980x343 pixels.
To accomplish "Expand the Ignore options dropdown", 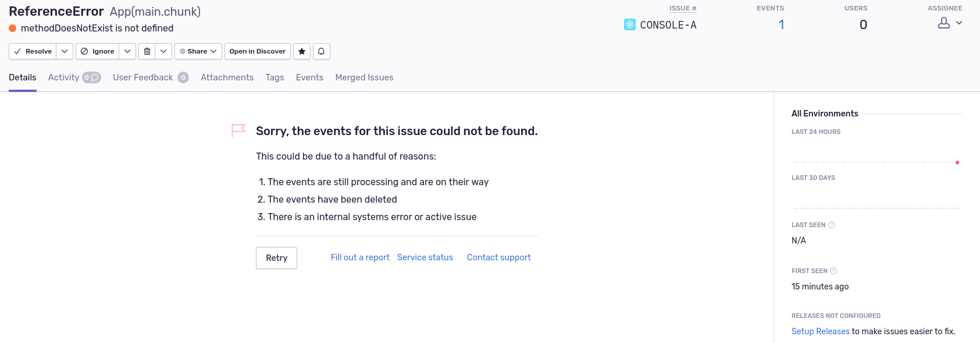I will 127,51.
